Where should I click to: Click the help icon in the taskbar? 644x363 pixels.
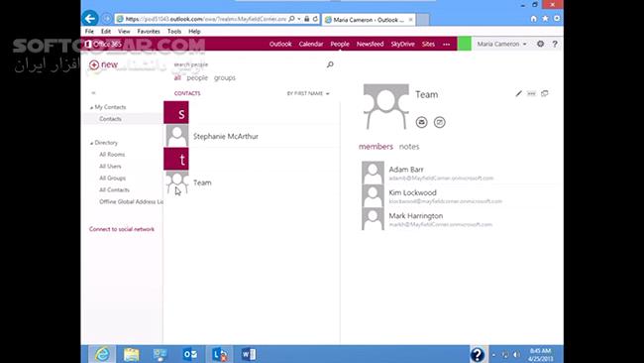(x=478, y=354)
